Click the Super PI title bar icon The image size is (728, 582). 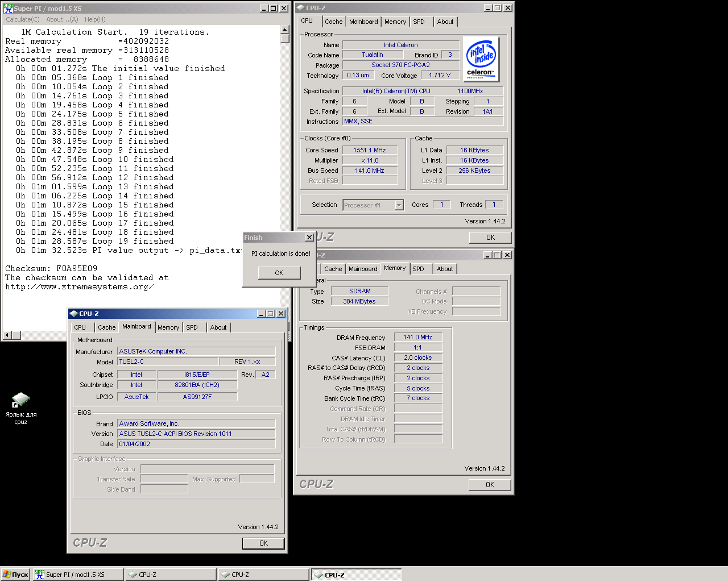point(8,9)
